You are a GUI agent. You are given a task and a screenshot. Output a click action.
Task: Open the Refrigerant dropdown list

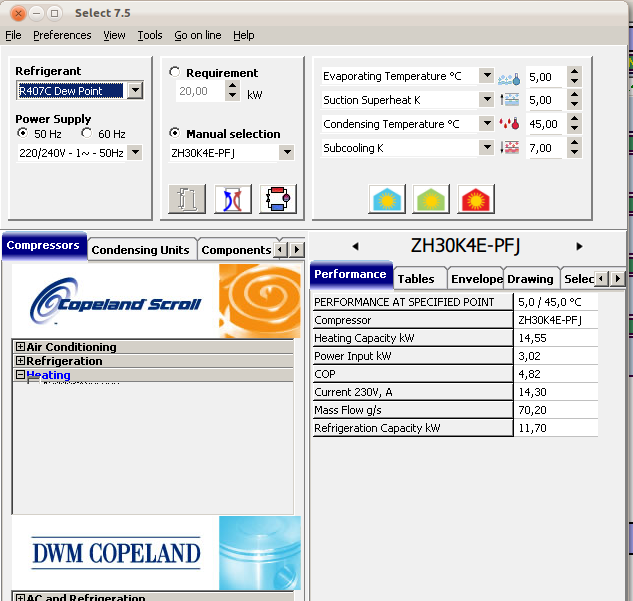pos(135,91)
